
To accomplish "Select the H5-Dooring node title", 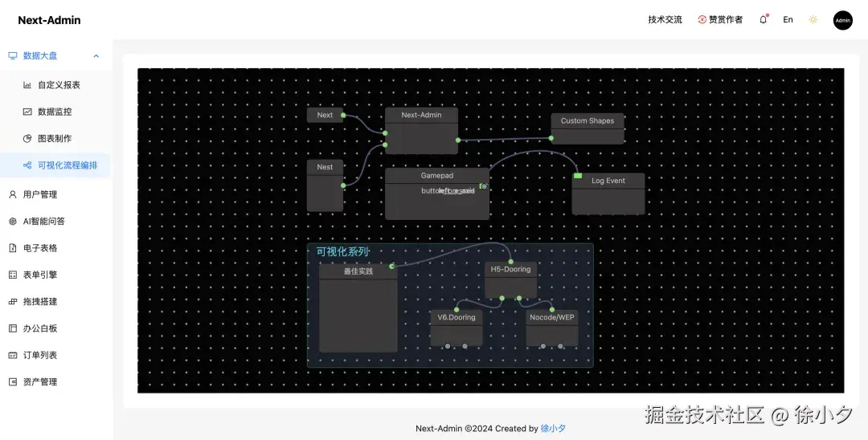I will 510,270.
